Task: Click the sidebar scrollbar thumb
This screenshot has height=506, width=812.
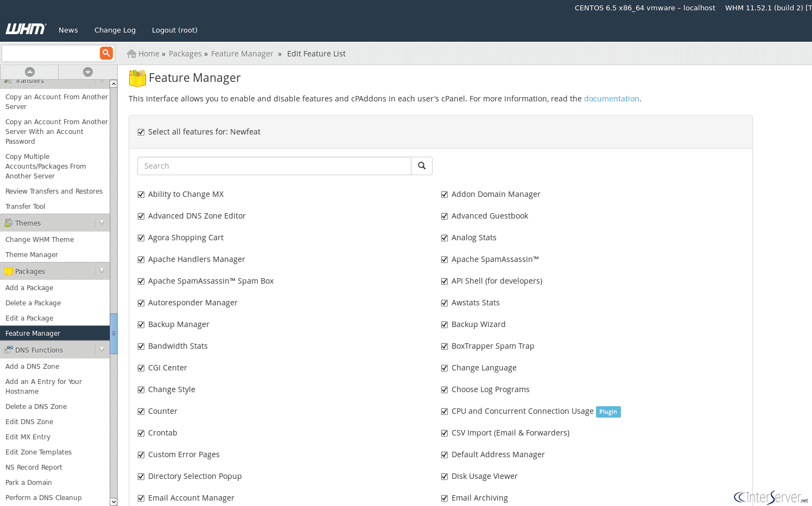Action: (x=113, y=334)
